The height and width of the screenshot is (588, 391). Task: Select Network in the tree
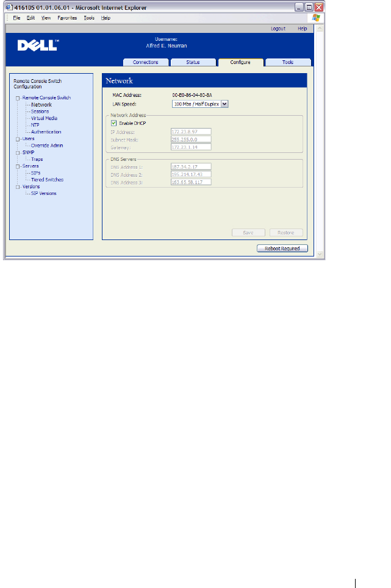[x=41, y=105]
